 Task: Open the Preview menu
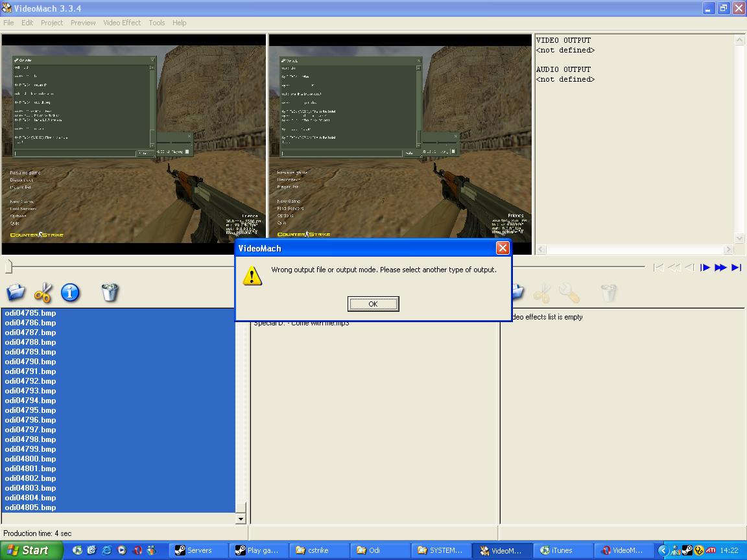(x=83, y=23)
